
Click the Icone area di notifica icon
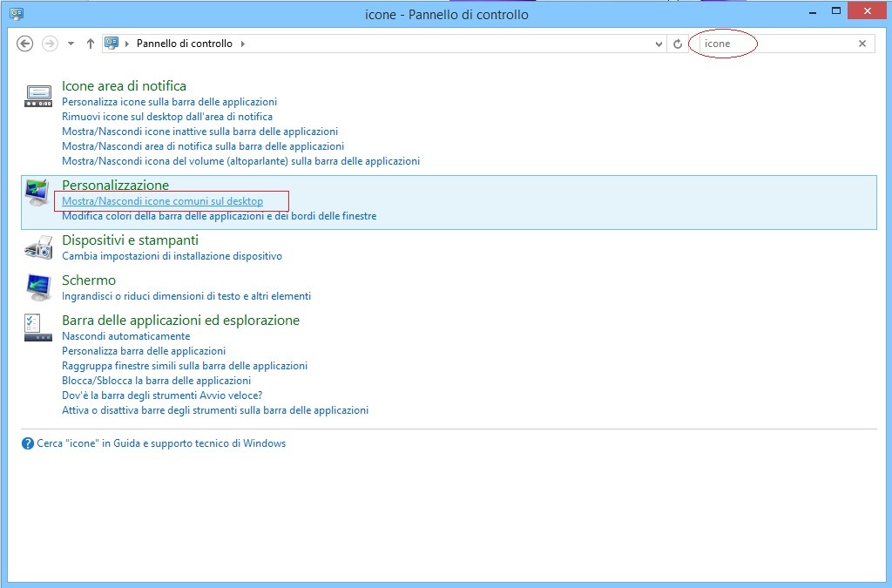38,94
